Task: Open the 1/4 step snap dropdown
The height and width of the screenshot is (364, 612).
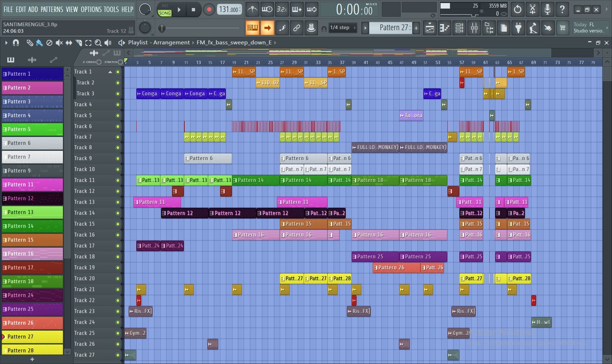Action: click(x=342, y=28)
